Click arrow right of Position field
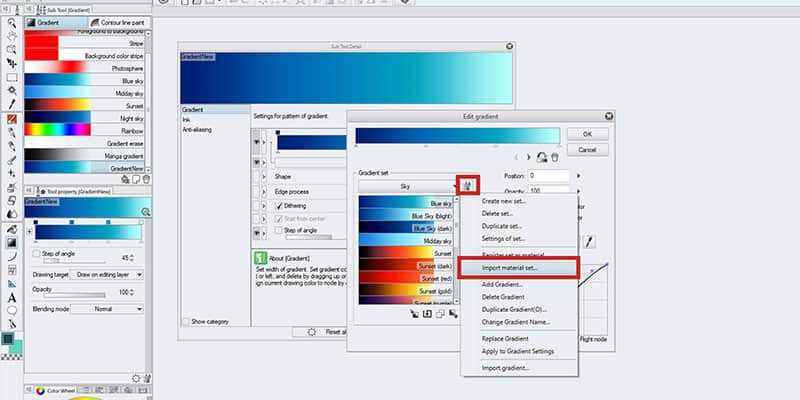Screen dimensions: 800x400 (x=579, y=176)
